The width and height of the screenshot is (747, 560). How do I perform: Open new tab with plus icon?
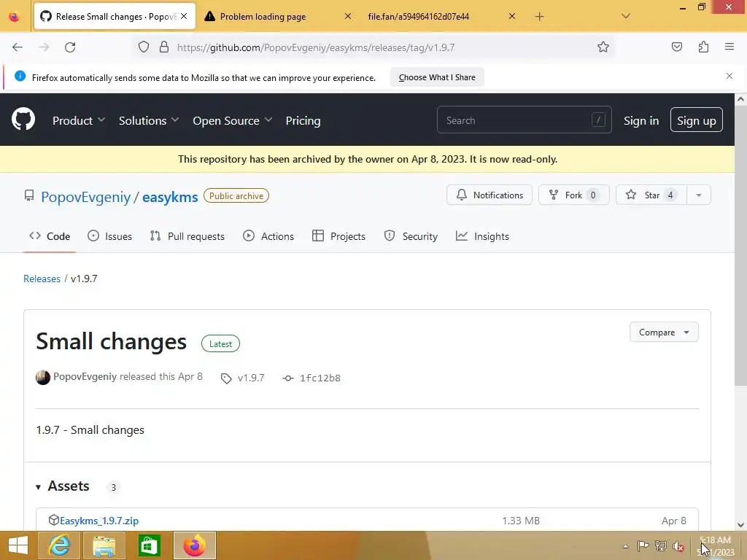539,17
